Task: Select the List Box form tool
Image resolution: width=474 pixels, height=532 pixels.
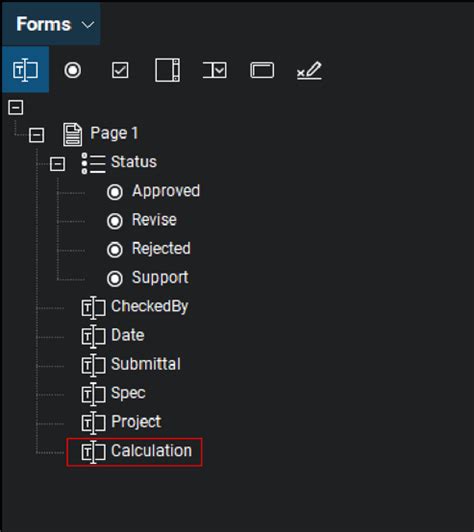Action: 167,70
